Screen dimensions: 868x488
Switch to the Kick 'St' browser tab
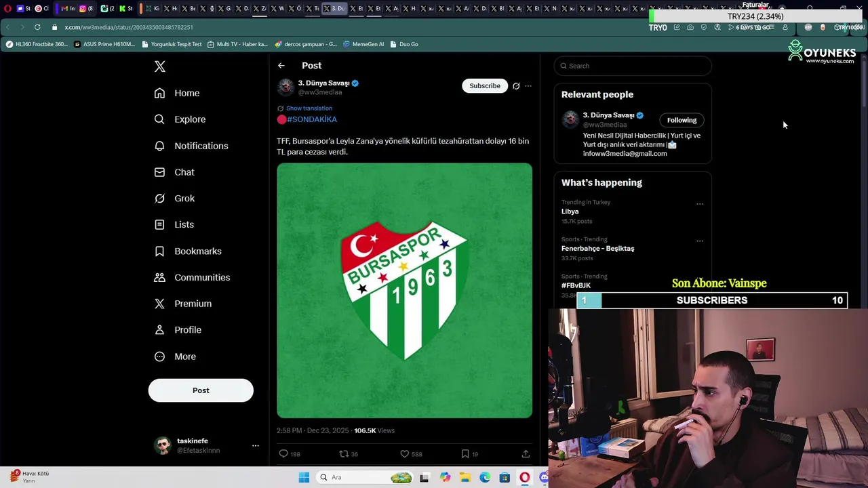[125, 9]
